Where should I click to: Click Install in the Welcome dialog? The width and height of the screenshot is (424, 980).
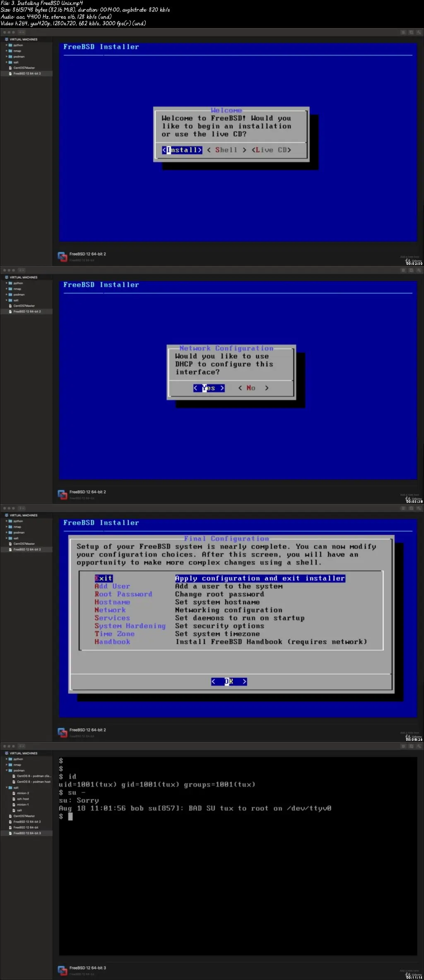[182, 150]
